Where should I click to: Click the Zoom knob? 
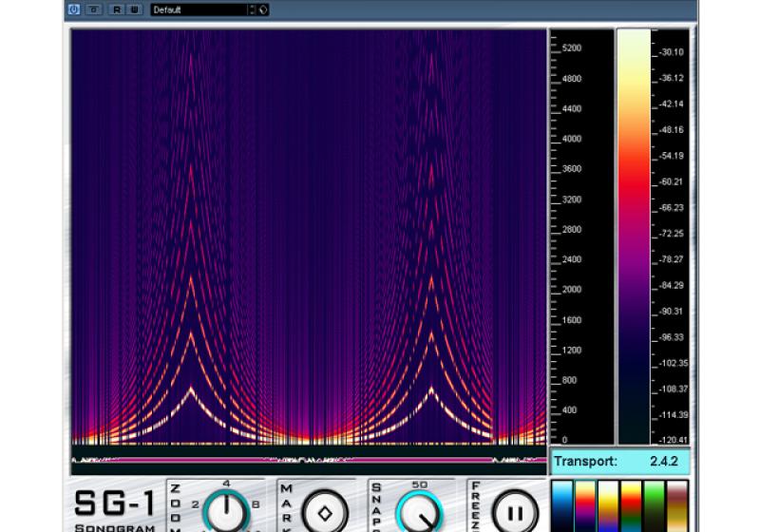(226, 512)
